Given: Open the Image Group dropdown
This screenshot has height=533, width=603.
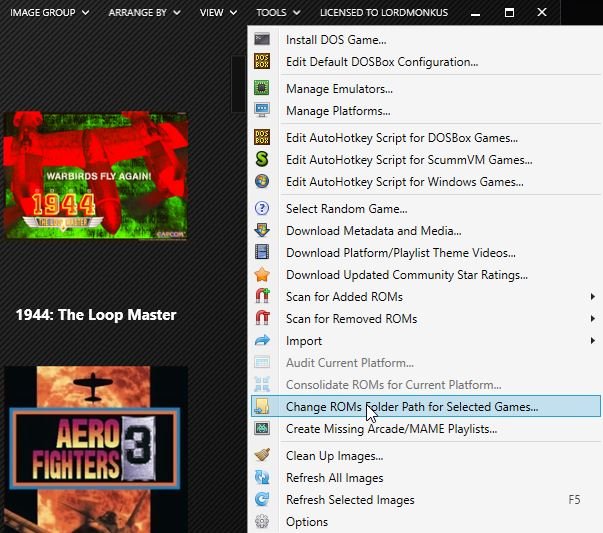Looking at the screenshot, I should (x=50, y=13).
